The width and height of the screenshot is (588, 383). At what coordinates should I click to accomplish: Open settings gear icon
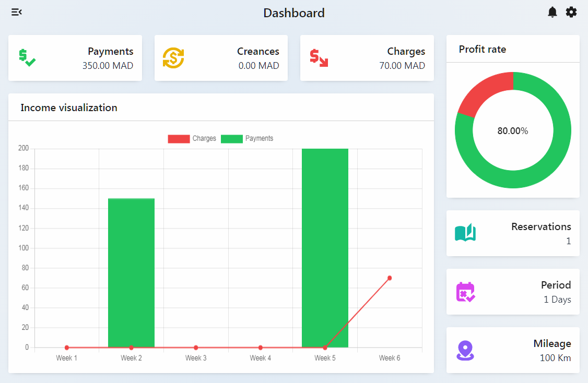pos(571,12)
